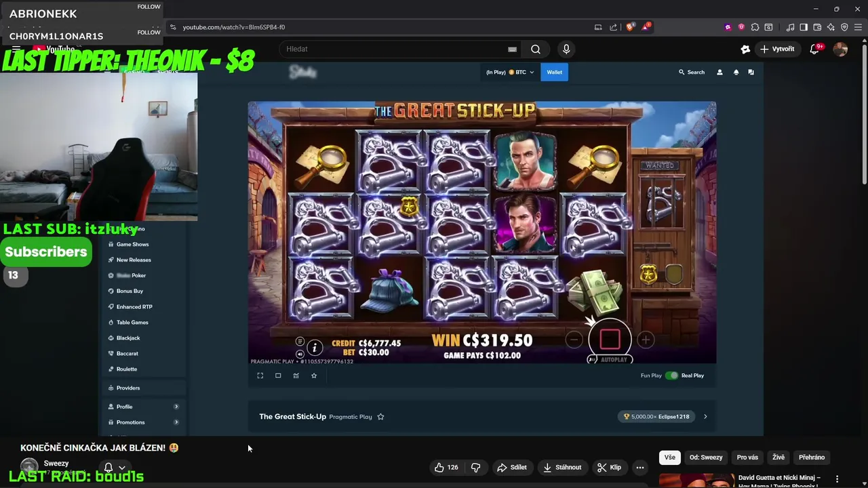
Task: Decrease the bet with the minus button
Action: click(x=574, y=340)
